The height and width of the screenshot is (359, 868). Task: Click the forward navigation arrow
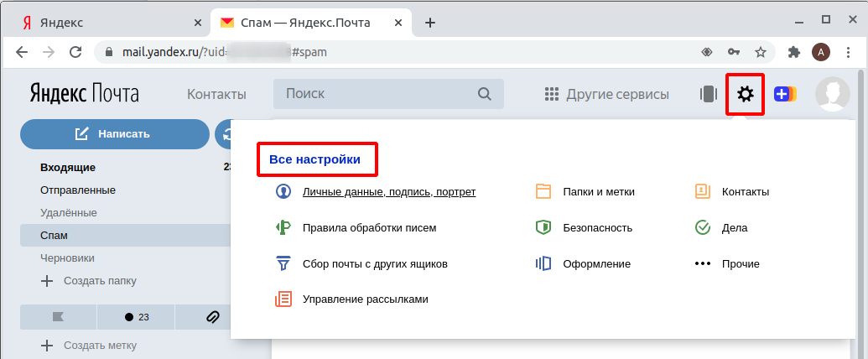49,52
